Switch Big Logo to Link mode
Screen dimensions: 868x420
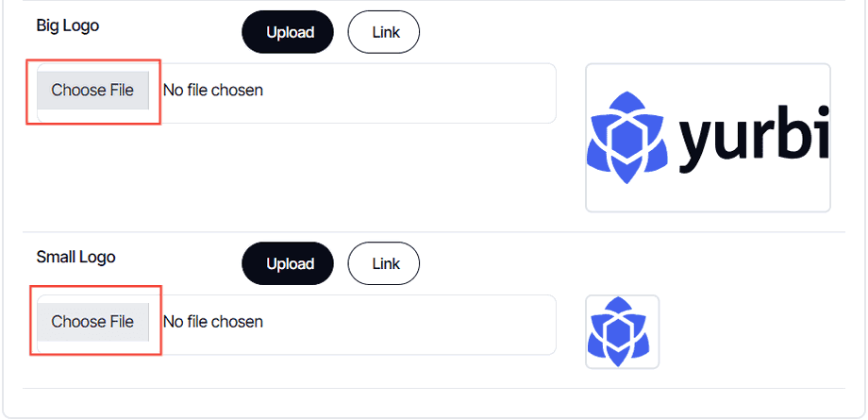click(x=384, y=32)
